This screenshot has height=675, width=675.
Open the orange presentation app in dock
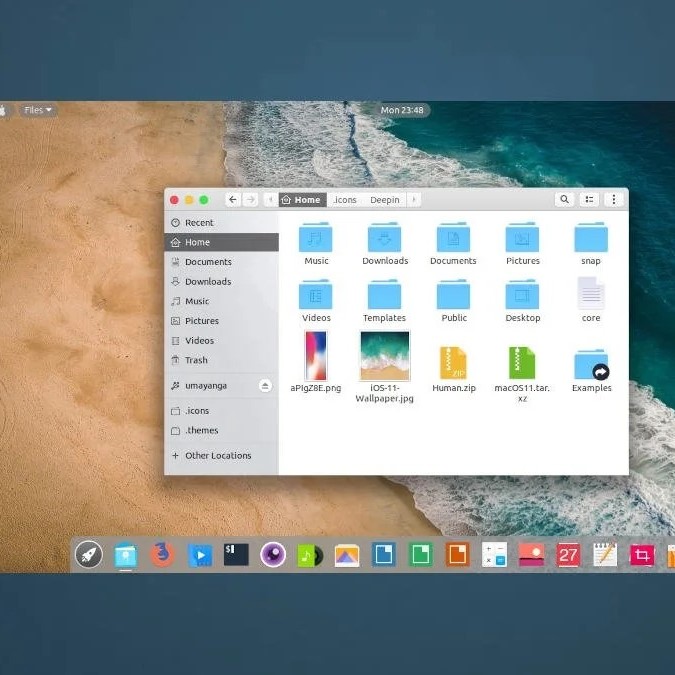[x=457, y=554]
